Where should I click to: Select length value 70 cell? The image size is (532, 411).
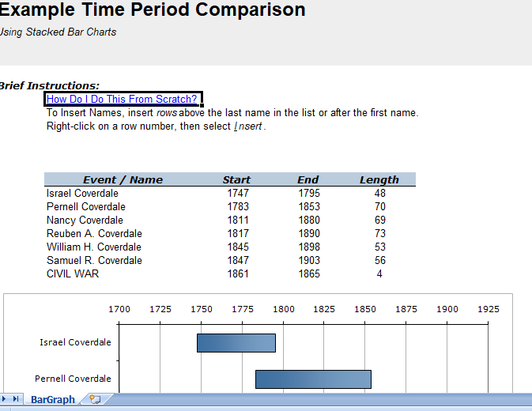point(380,206)
